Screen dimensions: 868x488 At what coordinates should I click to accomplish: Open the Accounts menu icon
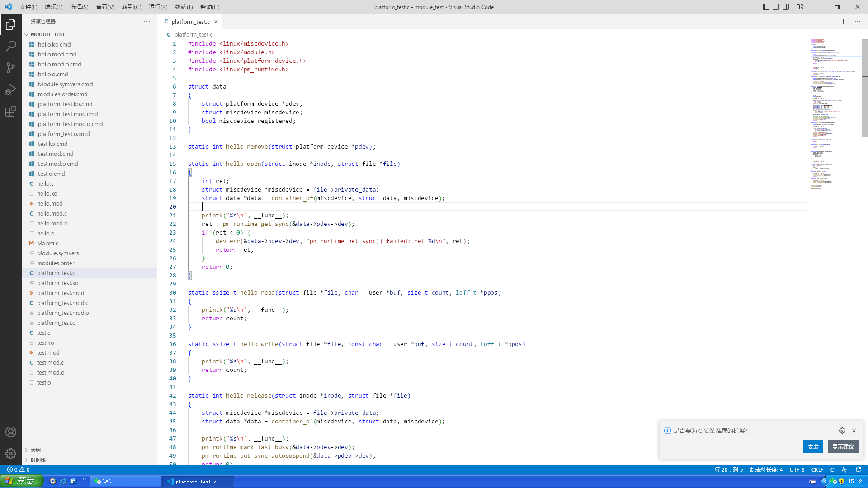[11, 432]
